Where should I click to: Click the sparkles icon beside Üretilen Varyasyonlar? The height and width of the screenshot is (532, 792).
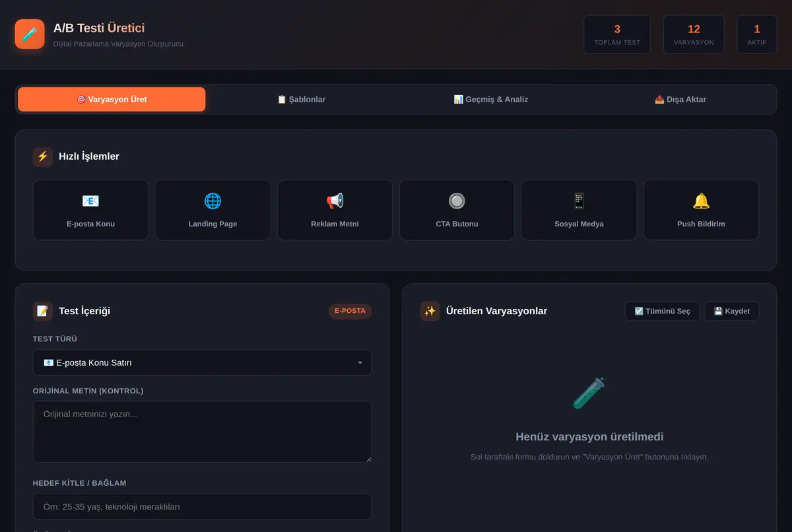click(x=430, y=311)
